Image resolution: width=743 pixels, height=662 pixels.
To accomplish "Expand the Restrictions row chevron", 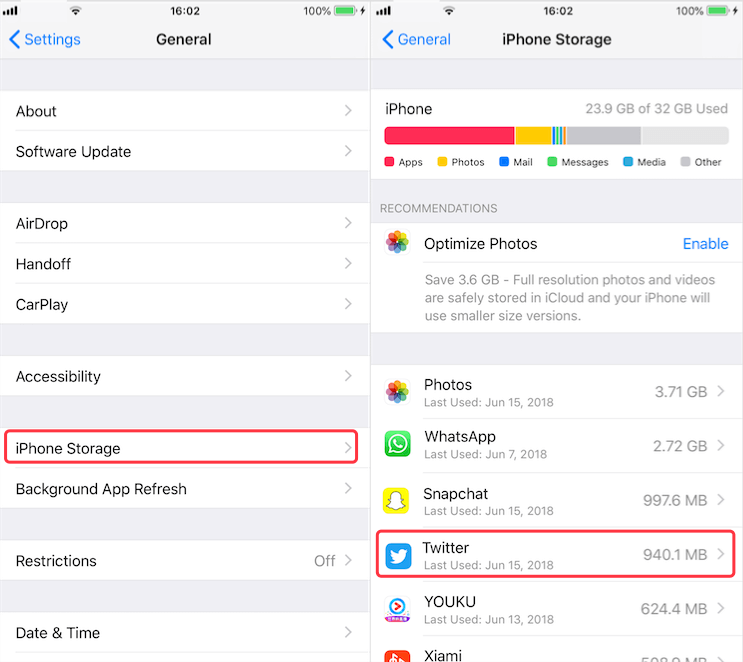I will pos(348,560).
